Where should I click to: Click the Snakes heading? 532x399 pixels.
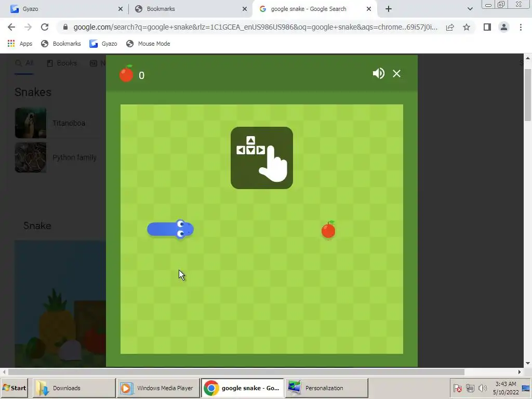pyautogui.click(x=33, y=92)
